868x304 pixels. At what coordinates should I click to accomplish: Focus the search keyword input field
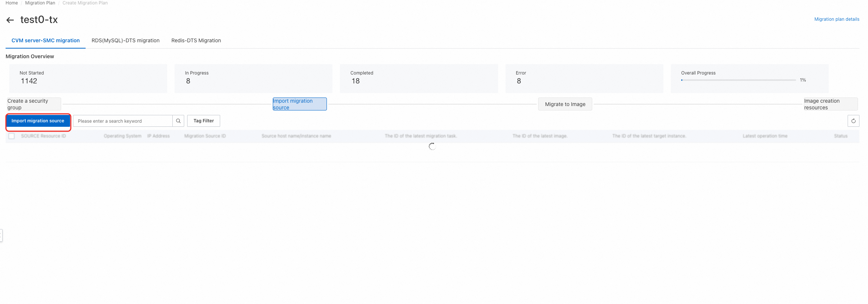tap(123, 121)
